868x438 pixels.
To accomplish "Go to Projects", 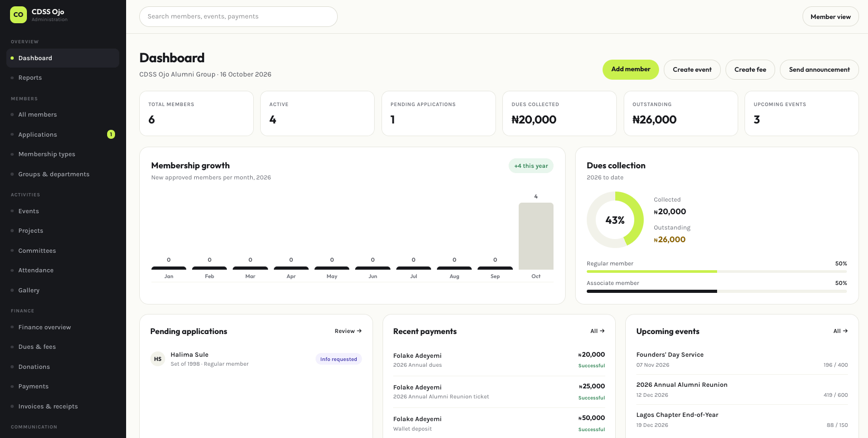I will [63, 231].
